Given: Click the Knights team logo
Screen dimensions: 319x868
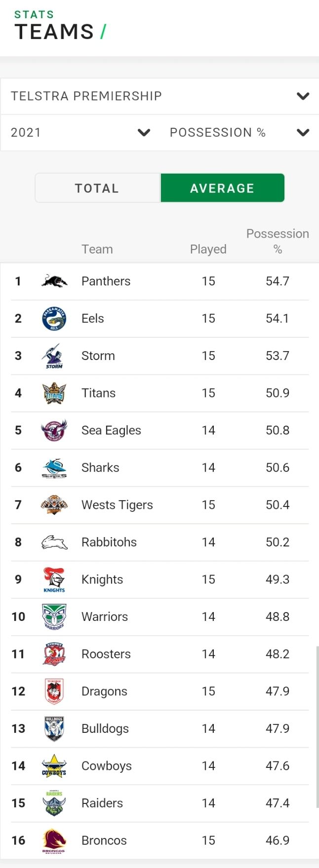Looking at the screenshot, I should coord(54,579).
